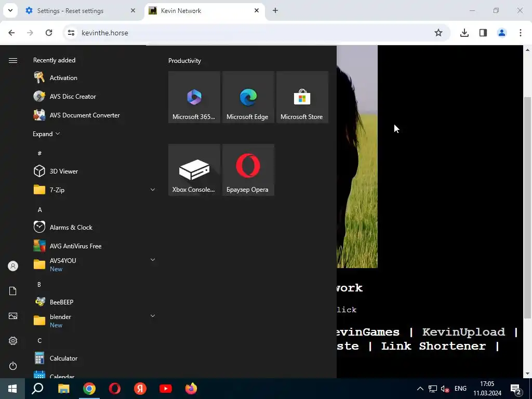Show hidden system tray icons
The height and width of the screenshot is (399, 532).
(420, 389)
